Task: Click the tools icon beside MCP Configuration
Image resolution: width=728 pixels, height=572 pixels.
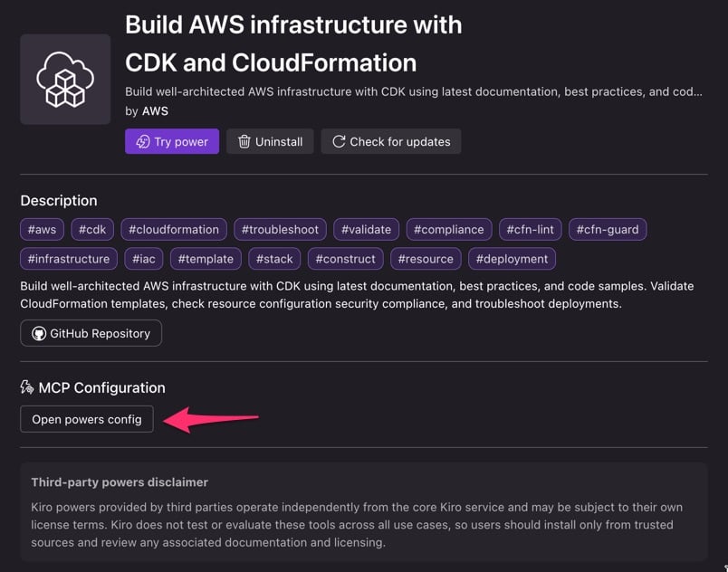Action: coord(24,387)
